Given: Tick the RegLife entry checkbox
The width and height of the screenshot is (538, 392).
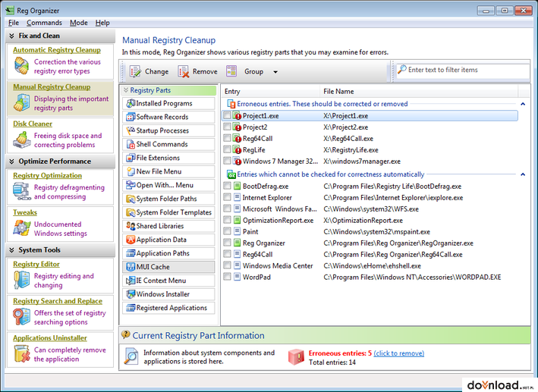Looking at the screenshot, I should [x=227, y=149].
